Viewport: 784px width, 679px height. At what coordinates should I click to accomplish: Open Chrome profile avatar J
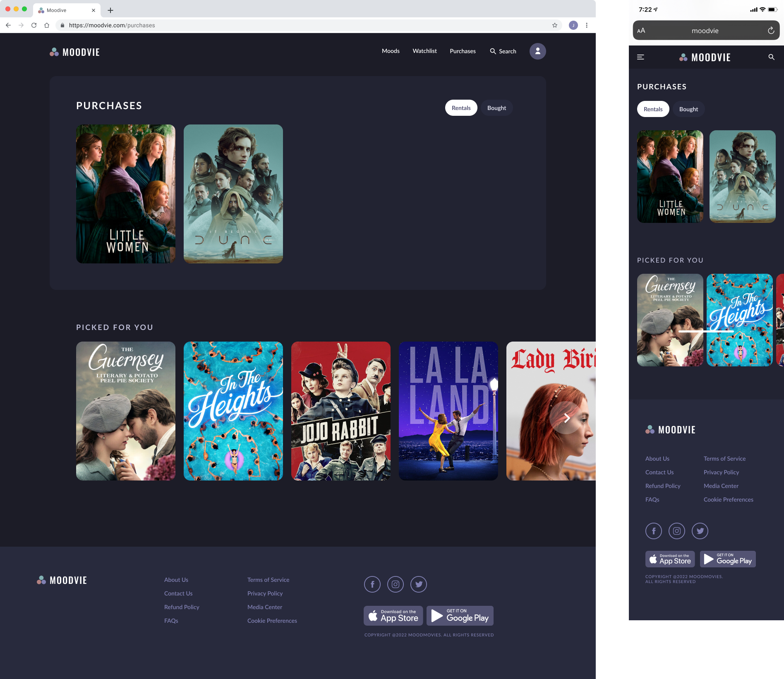point(573,25)
